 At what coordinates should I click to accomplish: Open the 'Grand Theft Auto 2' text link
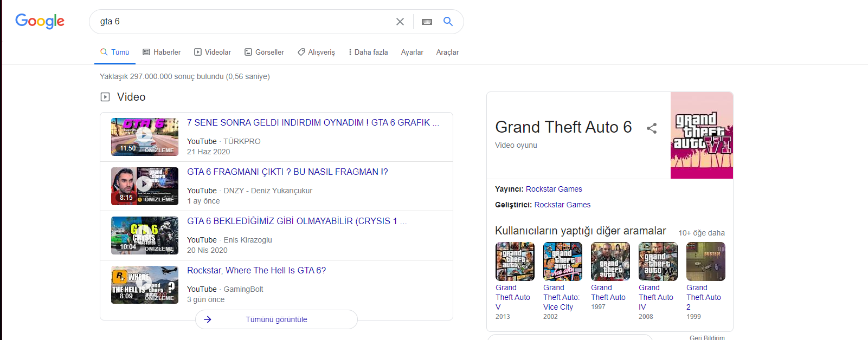click(704, 297)
